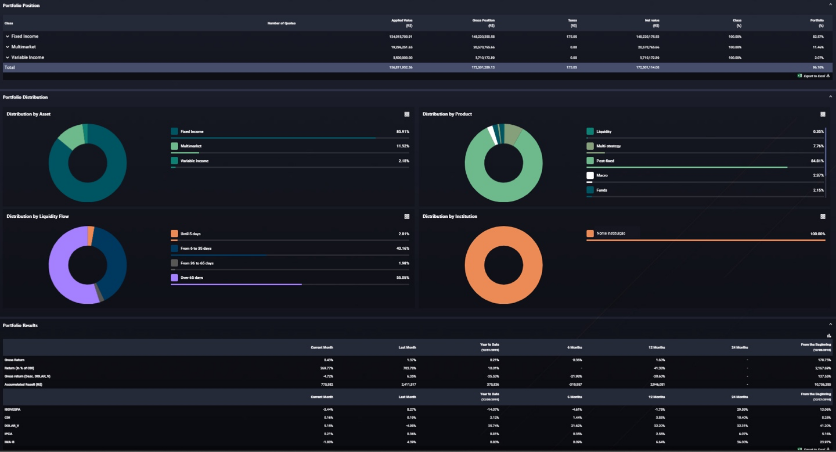This screenshot has width=836, height=452.
Task: Click the Fixed Income label in Asset legend
Action: pyautogui.click(x=192, y=131)
